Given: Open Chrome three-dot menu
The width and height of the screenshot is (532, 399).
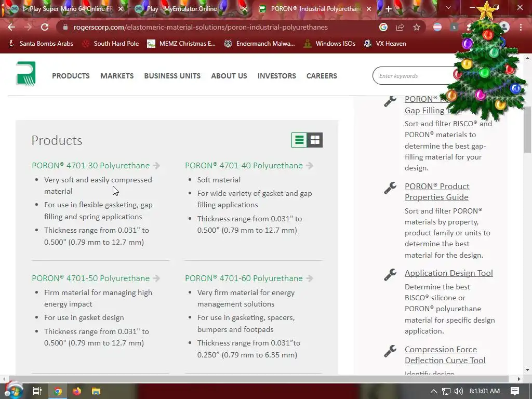Looking at the screenshot, I should (521, 27).
